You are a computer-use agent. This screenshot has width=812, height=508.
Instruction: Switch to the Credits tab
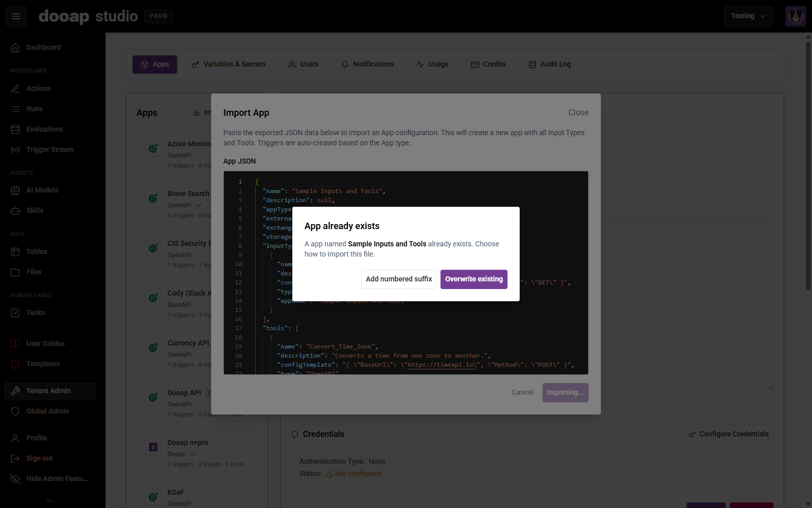click(488, 65)
